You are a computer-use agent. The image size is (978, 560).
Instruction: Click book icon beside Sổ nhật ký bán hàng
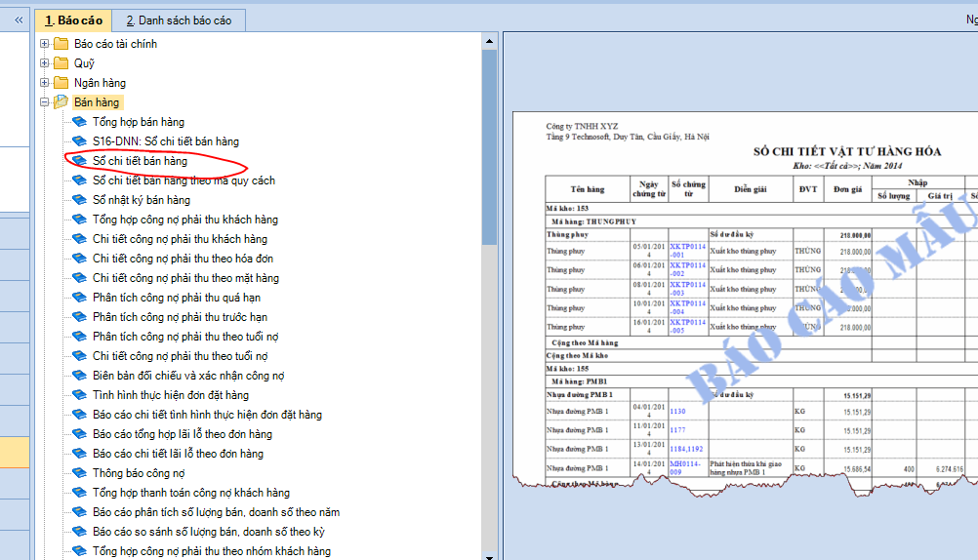click(x=79, y=200)
